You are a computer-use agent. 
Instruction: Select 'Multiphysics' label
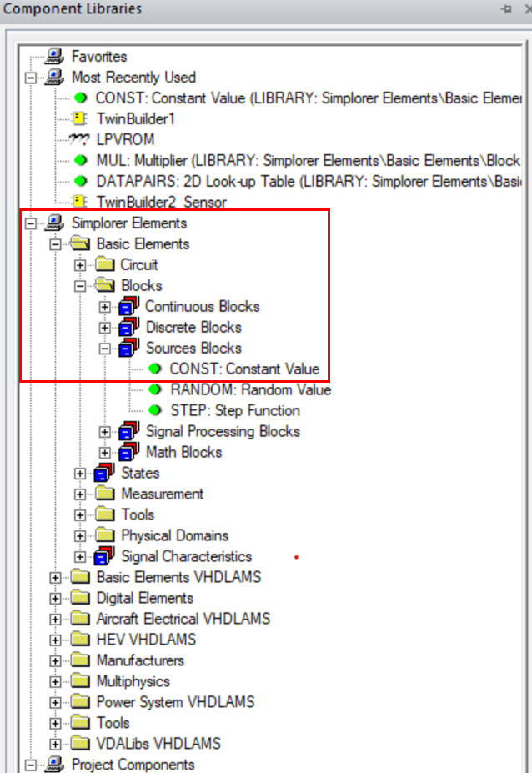[133, 681]
